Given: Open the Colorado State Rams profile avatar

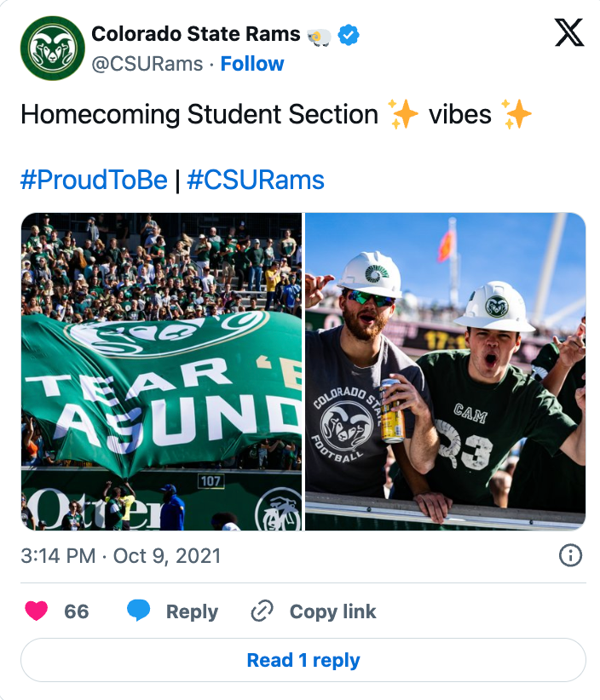Looking at the screenshot, I should pyautogui.click(x=52, y=49).
